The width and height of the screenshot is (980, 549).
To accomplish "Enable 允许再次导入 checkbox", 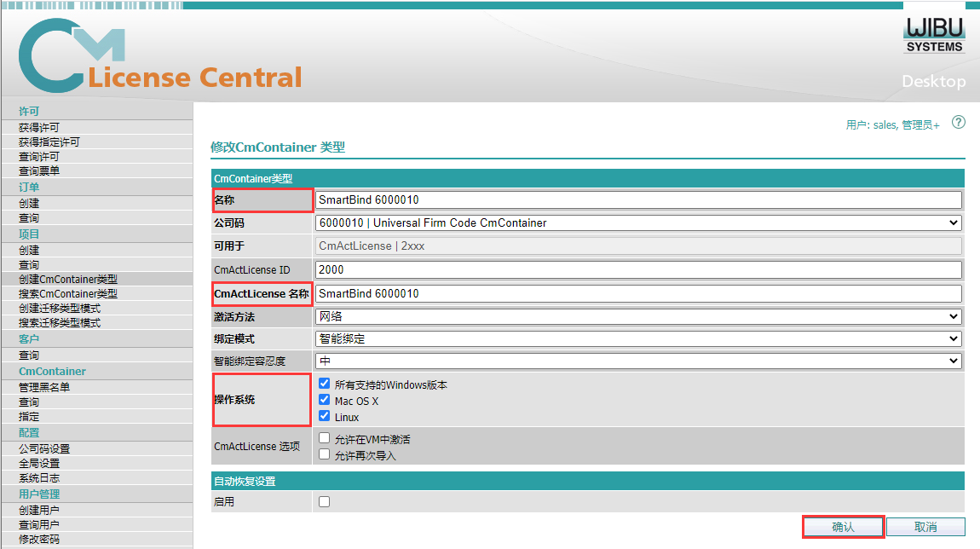I will tap(325, 454).
